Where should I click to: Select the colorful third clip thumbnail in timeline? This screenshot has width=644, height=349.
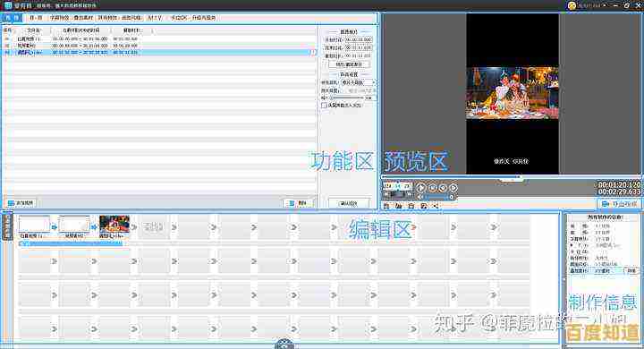coord(114,225)
